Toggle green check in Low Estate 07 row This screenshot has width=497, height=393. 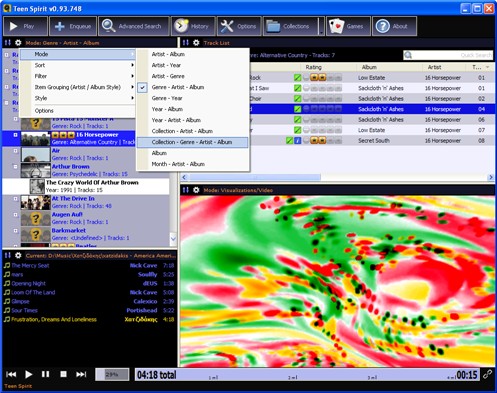coord(297,130)
